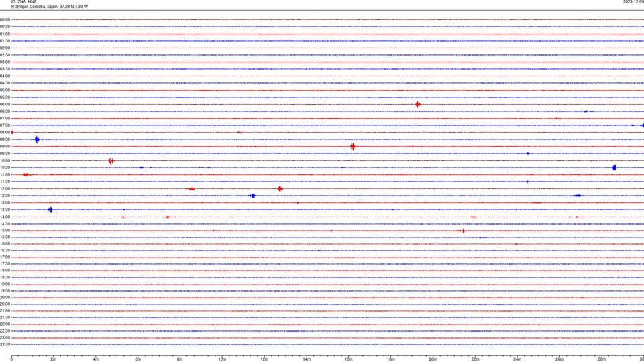Click the 18m tick label on the time axis
The image size is (644, 362).
(390, 359)
